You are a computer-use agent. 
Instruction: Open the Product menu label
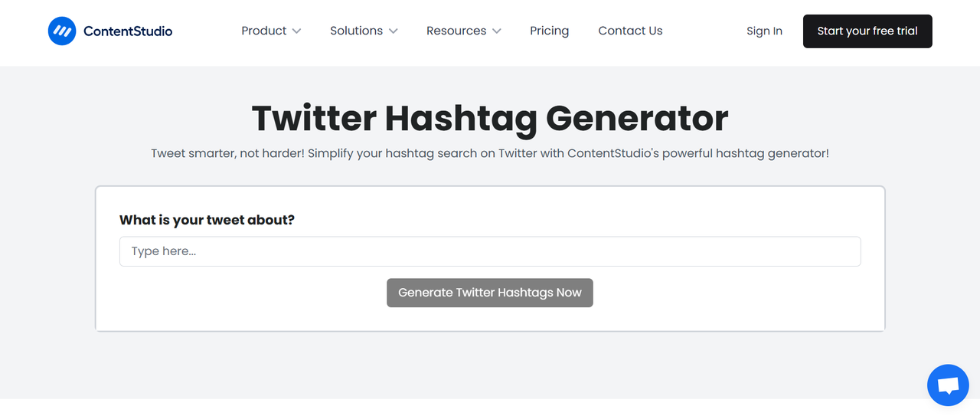coord(263,31)
